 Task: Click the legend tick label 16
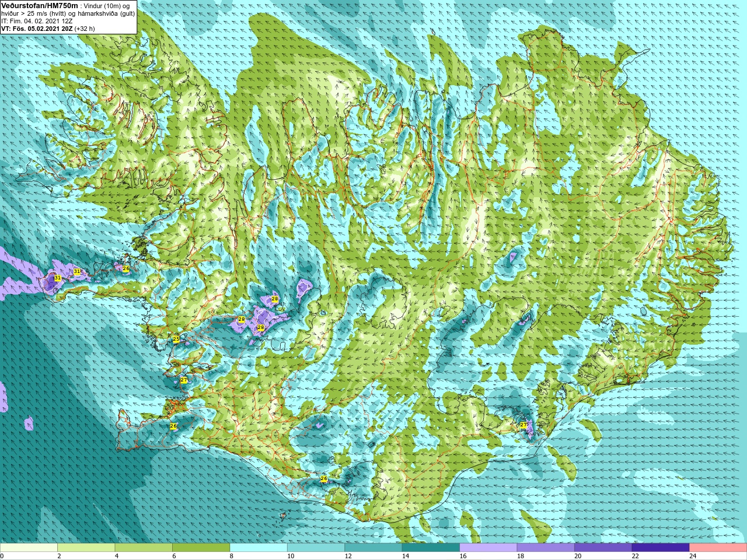coord(463,556)
